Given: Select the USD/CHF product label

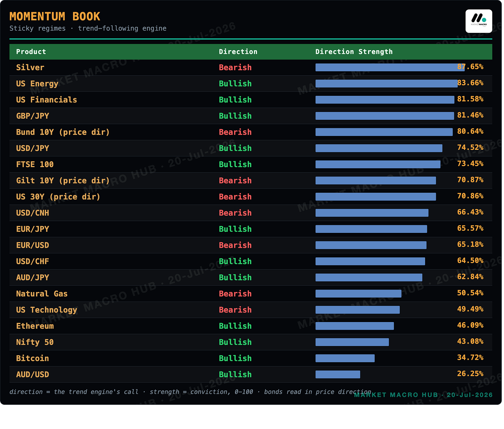Looking at the screenshot, I should [33, 261].
